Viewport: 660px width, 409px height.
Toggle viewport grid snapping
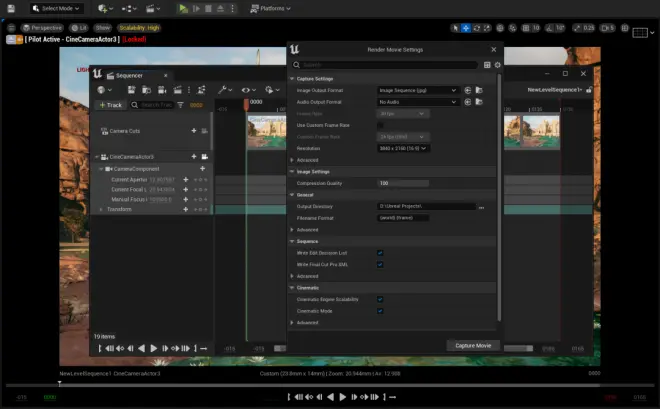526,28
